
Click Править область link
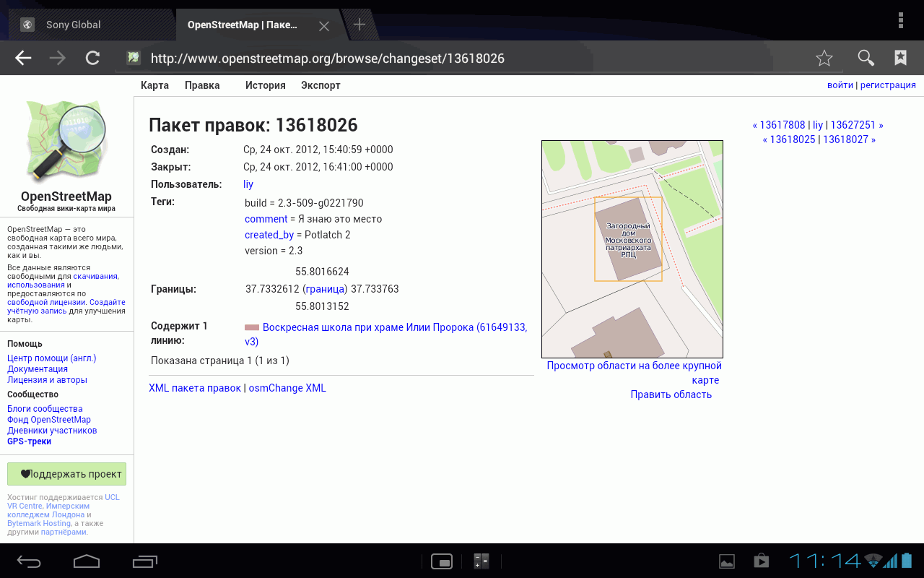(671, 394)
